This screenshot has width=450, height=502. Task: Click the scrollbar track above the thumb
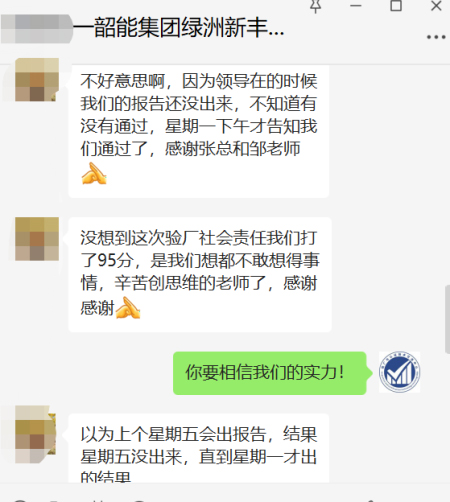tap(447, 175)
